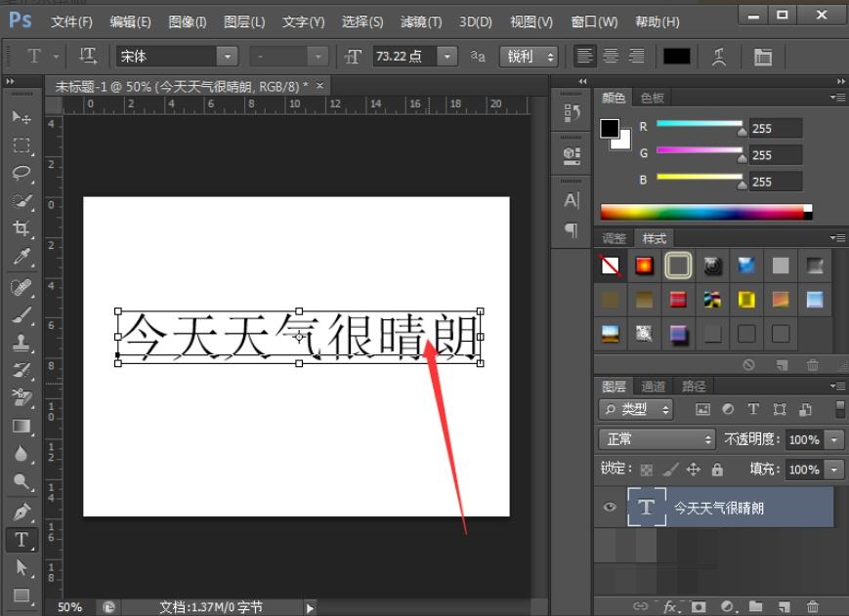Open the character and paragraph panel toggle

(762, 57)
